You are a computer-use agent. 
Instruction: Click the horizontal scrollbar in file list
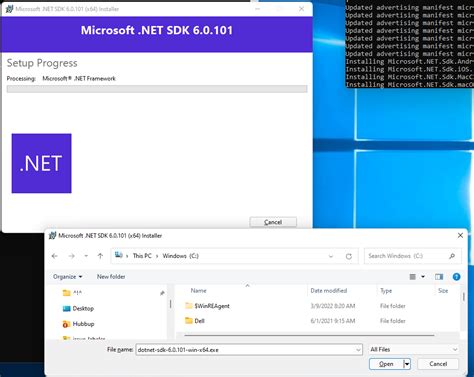tap(309, 335)
